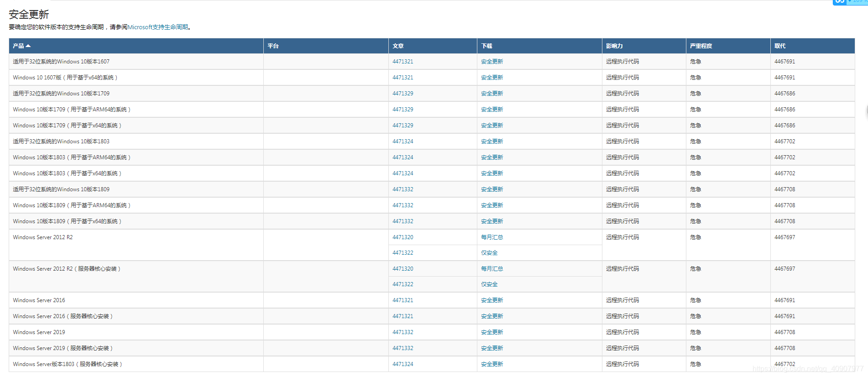868x377 pixels.
Task: Sort table by 下载 column header
Action: click(486, 46)
